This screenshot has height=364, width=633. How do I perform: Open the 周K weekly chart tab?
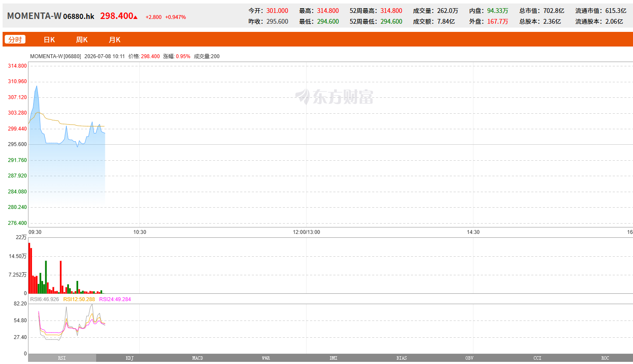tap(82, 40)
